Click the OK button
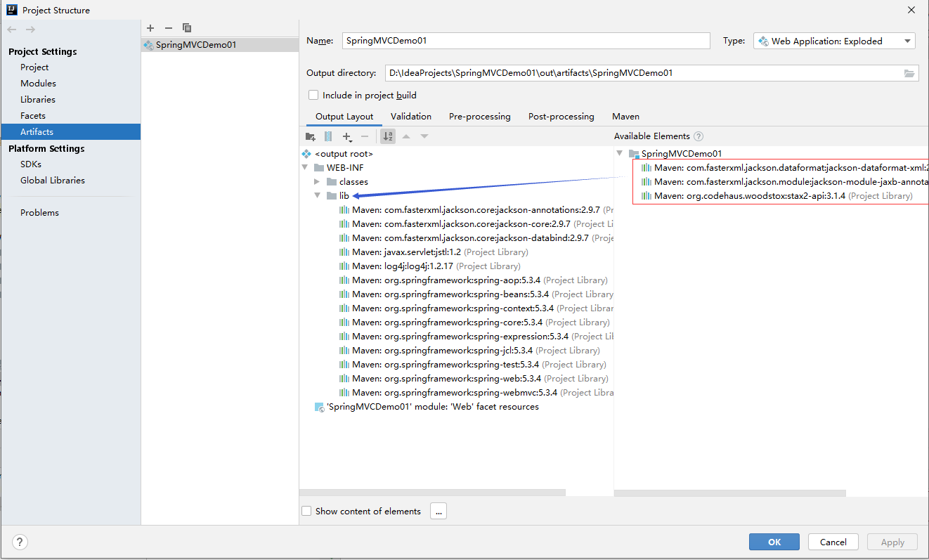This screenshot has width=929, height=560. 774,542
